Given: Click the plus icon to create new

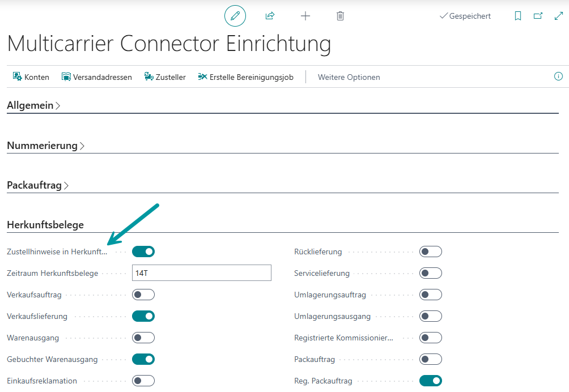Looking at the screenshot, I should point(305,16).
